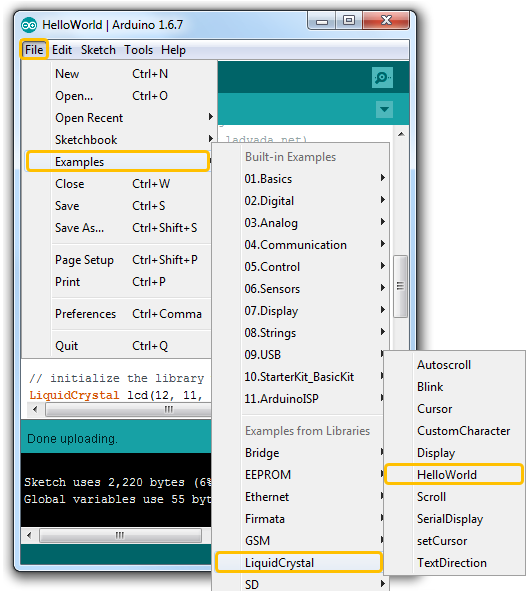Open the Scroll example sketch
Viewport: 531px width, 593px height.
click(x=455, y=497)
